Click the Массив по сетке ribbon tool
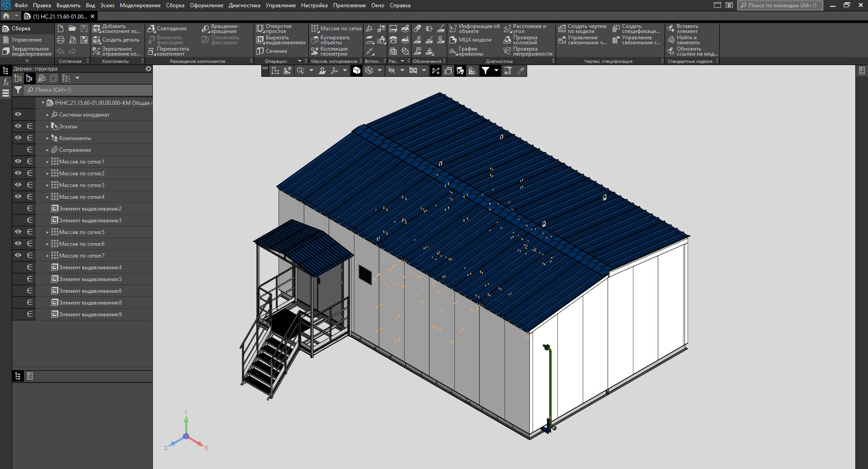This screenshot has width=868, height=469. click(x=336, y=28)
